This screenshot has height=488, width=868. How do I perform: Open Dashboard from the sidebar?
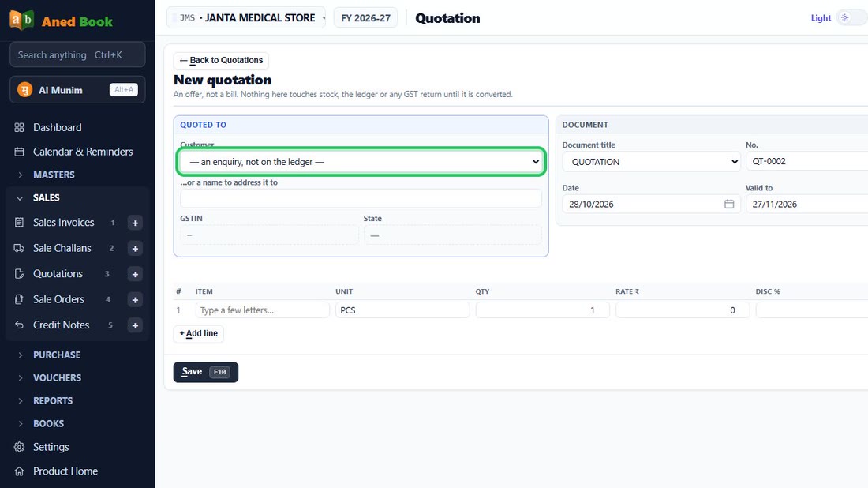(x=57, y=127)
